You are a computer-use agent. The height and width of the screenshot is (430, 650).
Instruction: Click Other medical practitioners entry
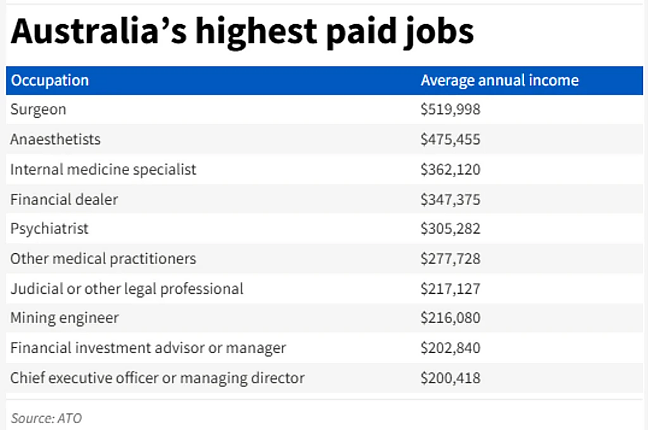point(103,259)
